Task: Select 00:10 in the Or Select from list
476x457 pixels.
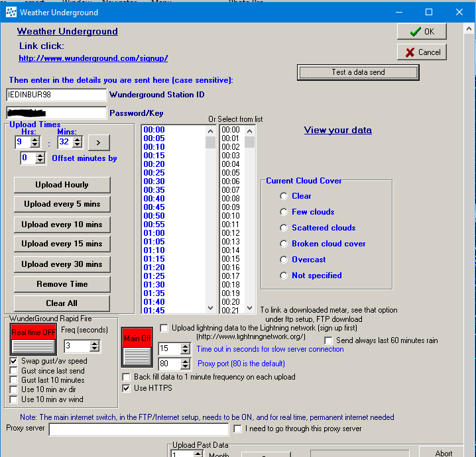Action: coord(231,216)
